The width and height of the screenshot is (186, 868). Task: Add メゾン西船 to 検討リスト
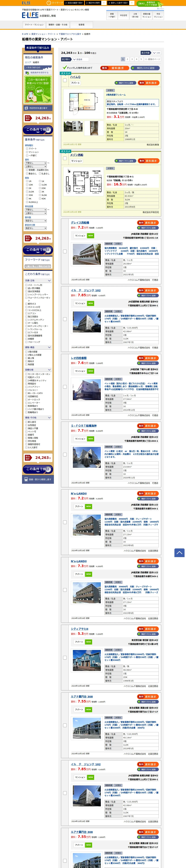click(125, 161)
